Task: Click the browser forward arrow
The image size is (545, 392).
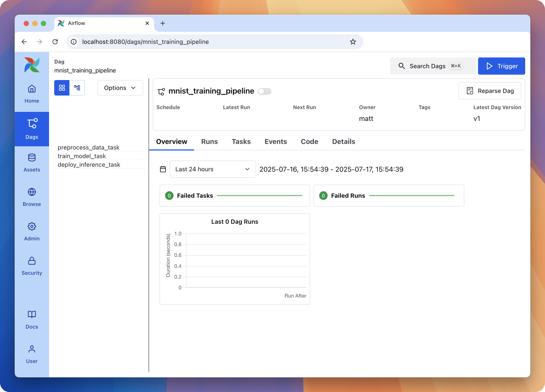Action: point(40,42)
